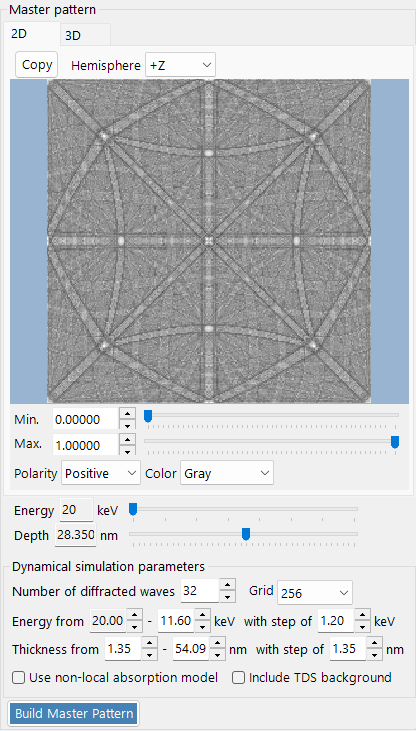Click Build Master Pattern button

pyautogui.click(x=74, y=713)
